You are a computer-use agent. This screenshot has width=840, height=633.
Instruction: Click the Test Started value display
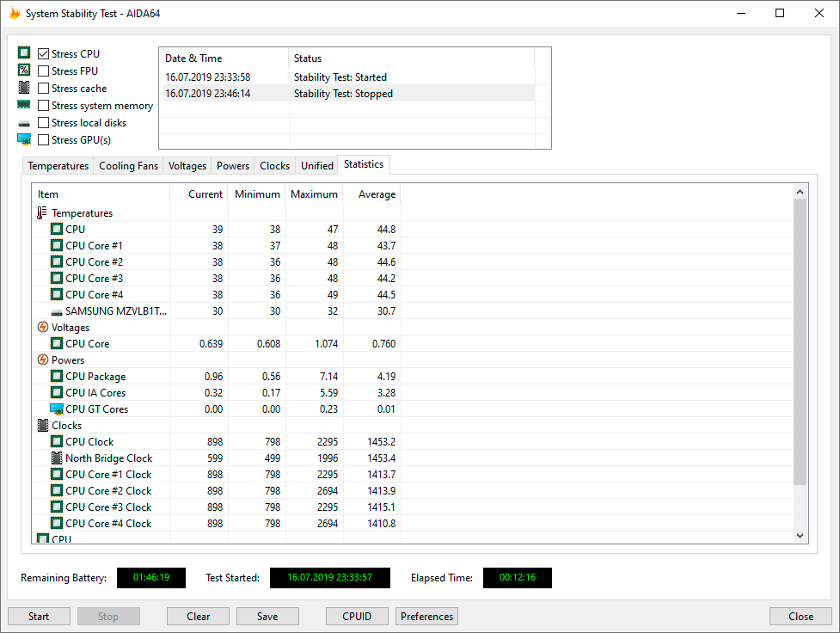click(x=330, y=578)
